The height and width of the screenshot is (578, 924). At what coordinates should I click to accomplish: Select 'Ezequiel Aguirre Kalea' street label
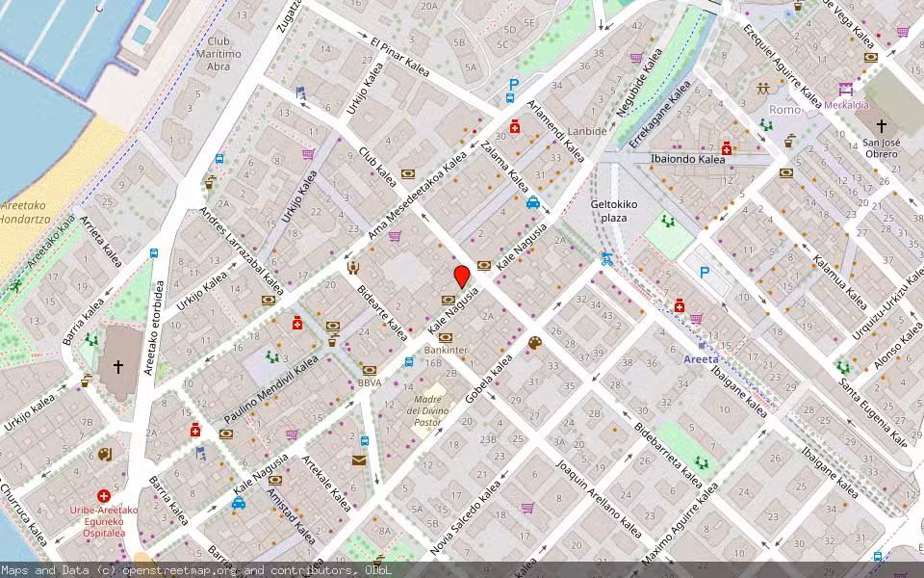coord(782,66)
